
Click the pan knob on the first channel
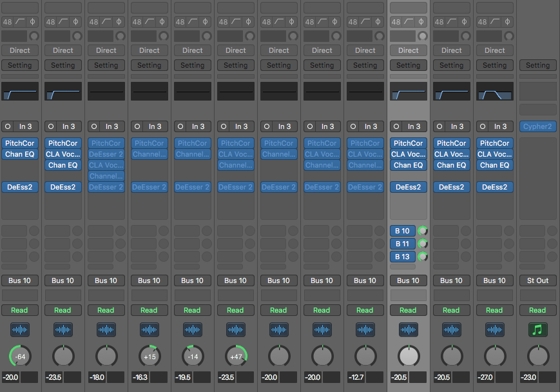pos(20,355)
